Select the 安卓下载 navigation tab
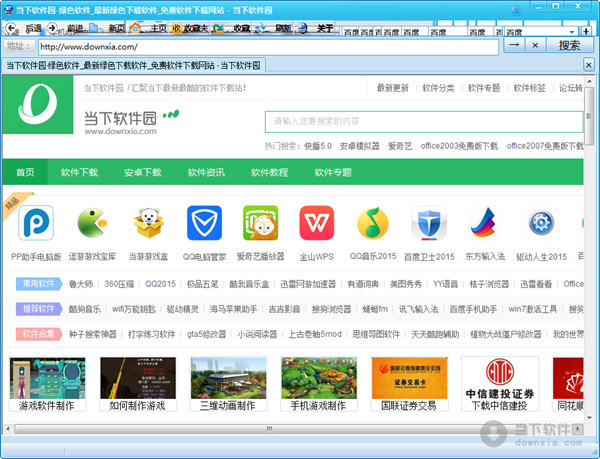This screenshot has width=600, height=459. (143, 172)
